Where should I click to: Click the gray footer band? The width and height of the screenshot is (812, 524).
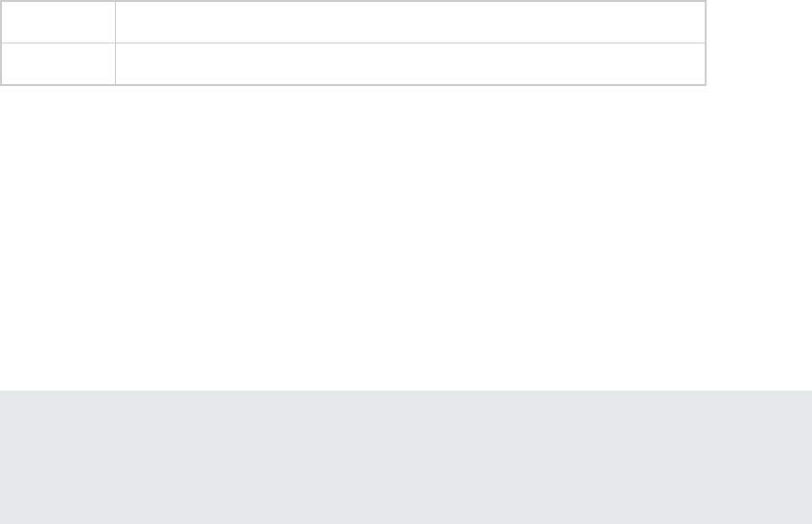(x=406, y=457)
